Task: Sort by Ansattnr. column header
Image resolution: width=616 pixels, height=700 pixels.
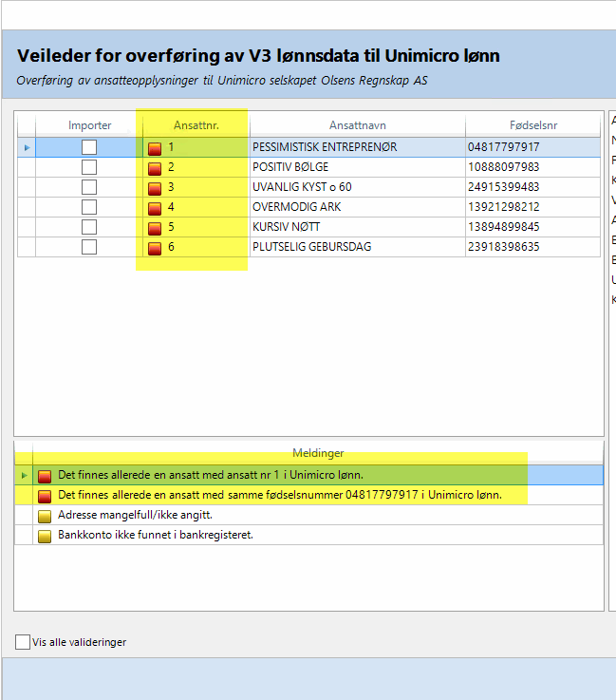Action: tap(196, 125)
